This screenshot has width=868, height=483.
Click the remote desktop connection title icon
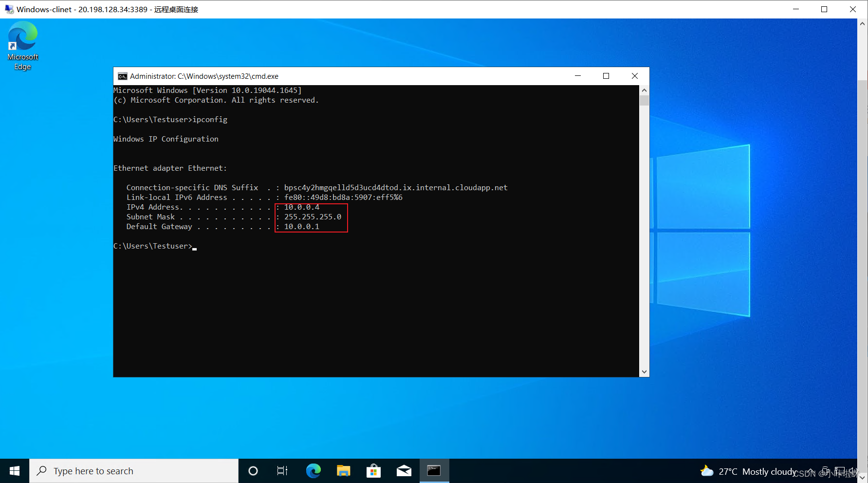tap(9, 9)
